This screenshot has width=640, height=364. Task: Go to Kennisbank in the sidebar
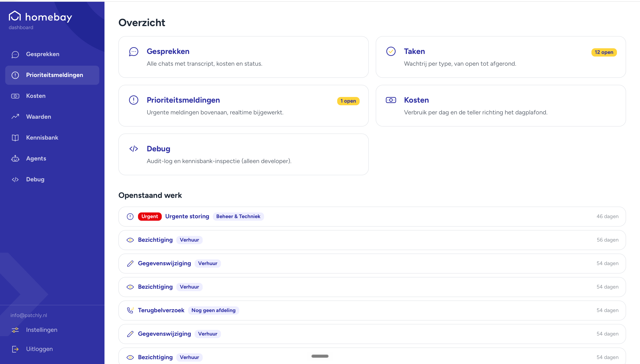pyautogui.click(x=52, y=138)
